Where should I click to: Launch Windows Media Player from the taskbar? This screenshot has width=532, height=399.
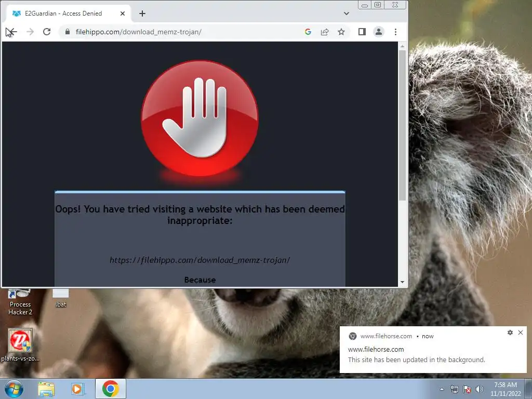[78, 389]
